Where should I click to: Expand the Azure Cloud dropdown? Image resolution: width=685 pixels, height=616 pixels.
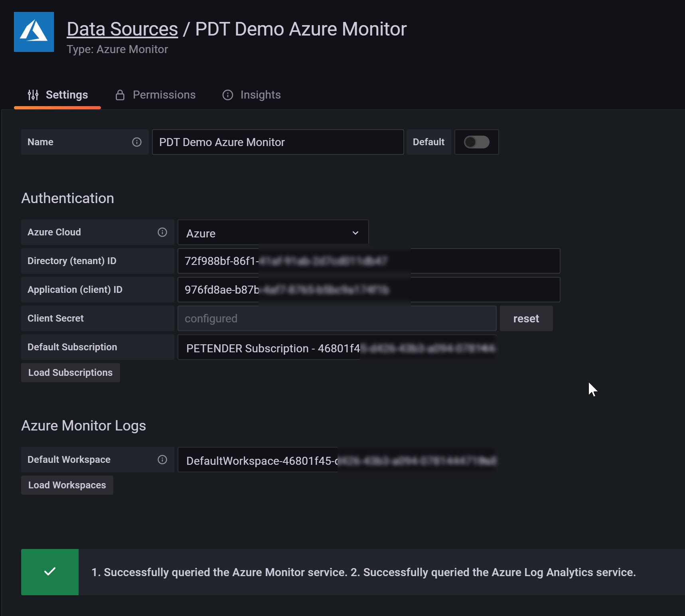[x=273, y=233]
